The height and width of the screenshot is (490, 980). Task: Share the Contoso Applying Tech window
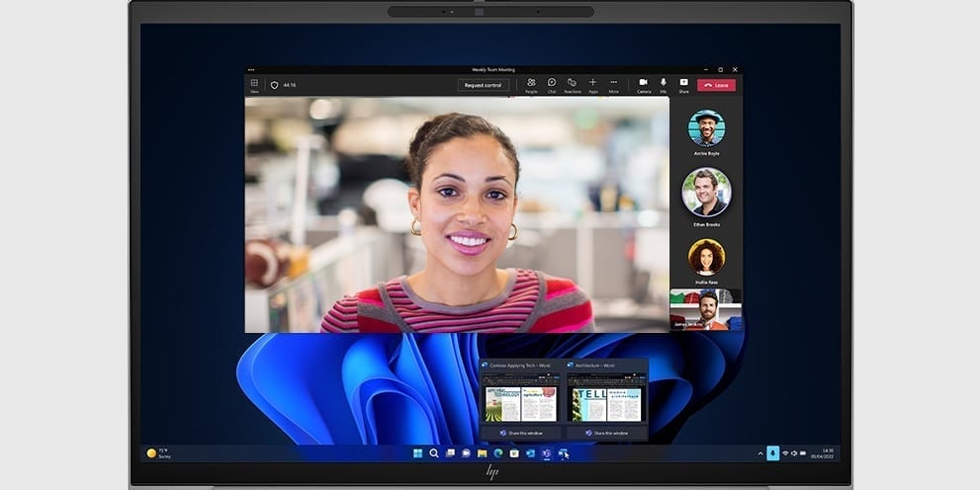click(521, 433)
